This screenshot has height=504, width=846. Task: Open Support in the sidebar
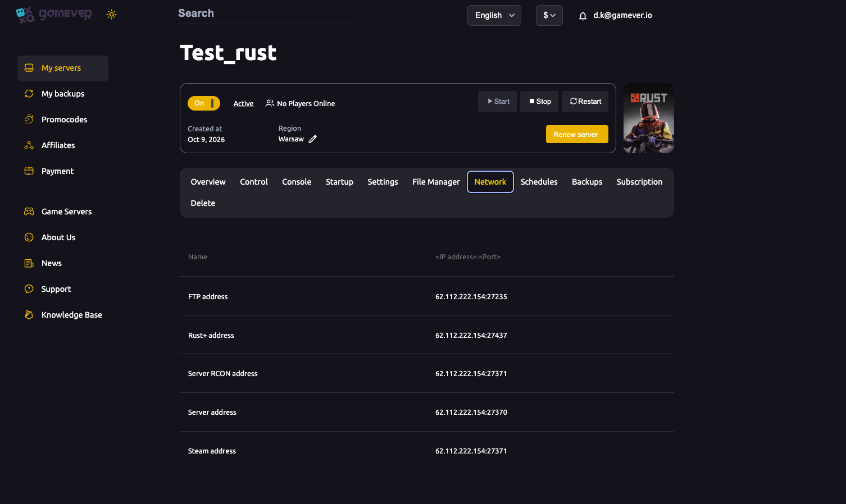coord(63,289)
